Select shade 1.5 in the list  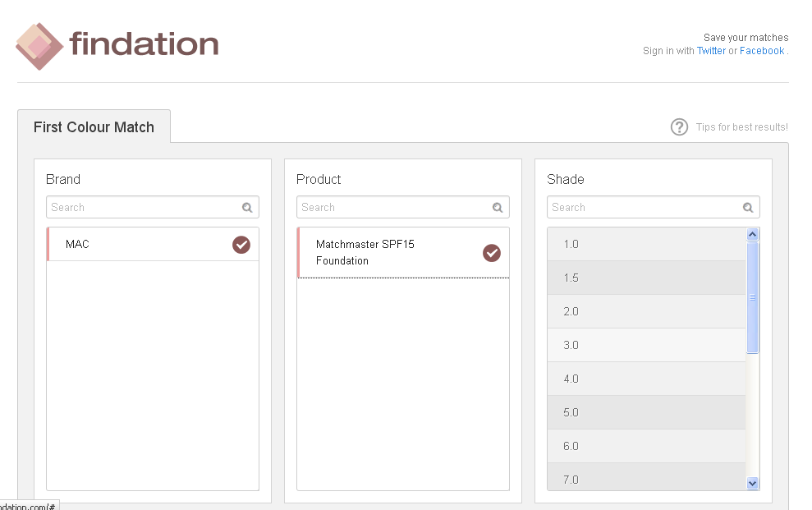coord(646,278)
